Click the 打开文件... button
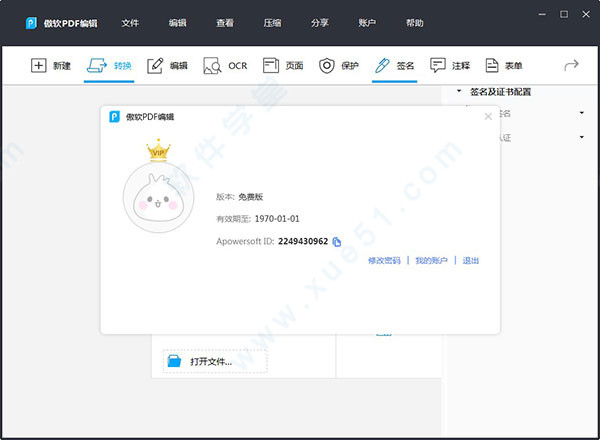 (x=215, y=361)
